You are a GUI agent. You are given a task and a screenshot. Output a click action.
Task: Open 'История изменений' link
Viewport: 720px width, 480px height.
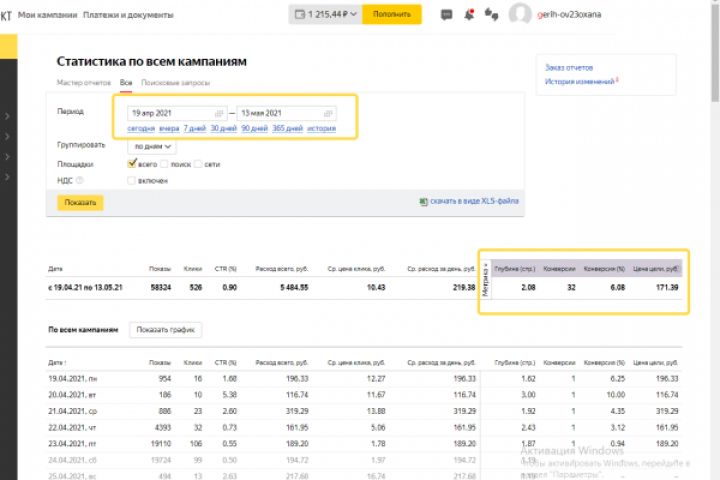pyautogui.click(x=579, y=81)
